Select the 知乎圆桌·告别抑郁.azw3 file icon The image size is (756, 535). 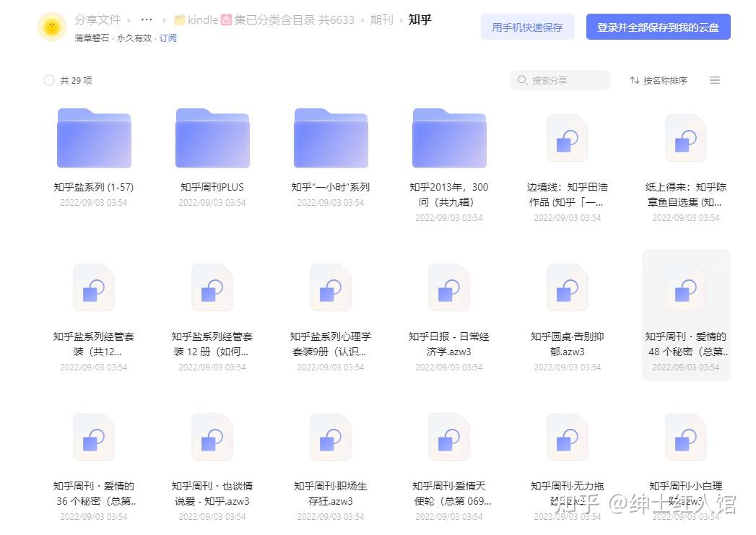[x=568, y=288]
